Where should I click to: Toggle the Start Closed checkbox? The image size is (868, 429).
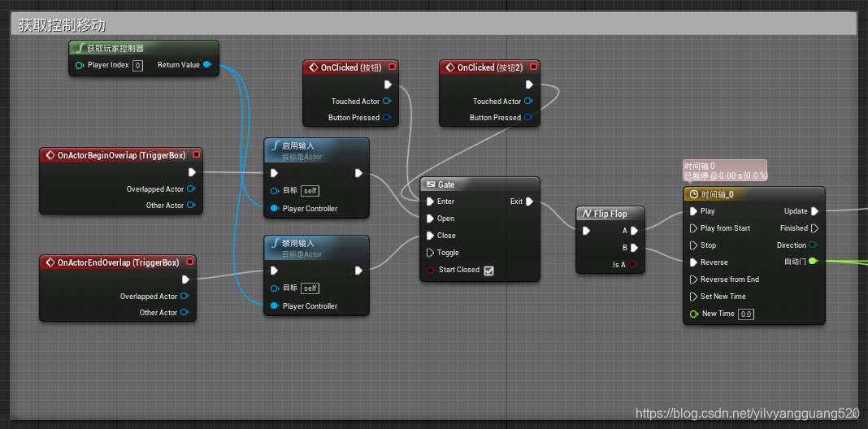pos(488,271)
